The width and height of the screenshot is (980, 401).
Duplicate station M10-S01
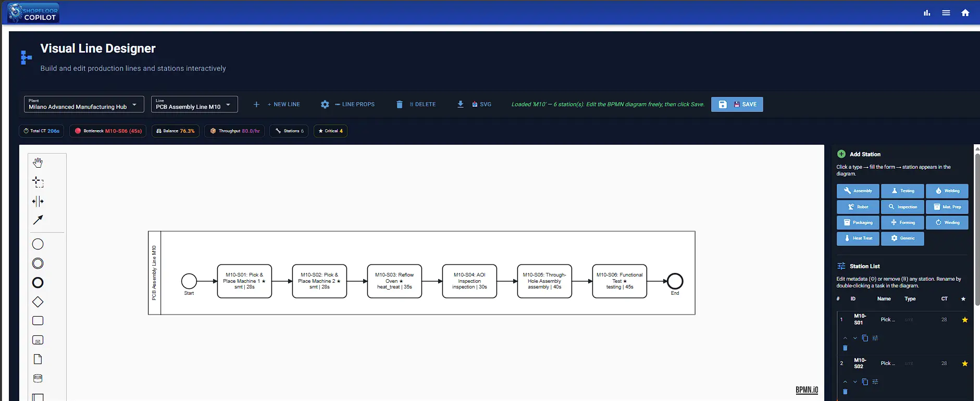pos(865,339)
